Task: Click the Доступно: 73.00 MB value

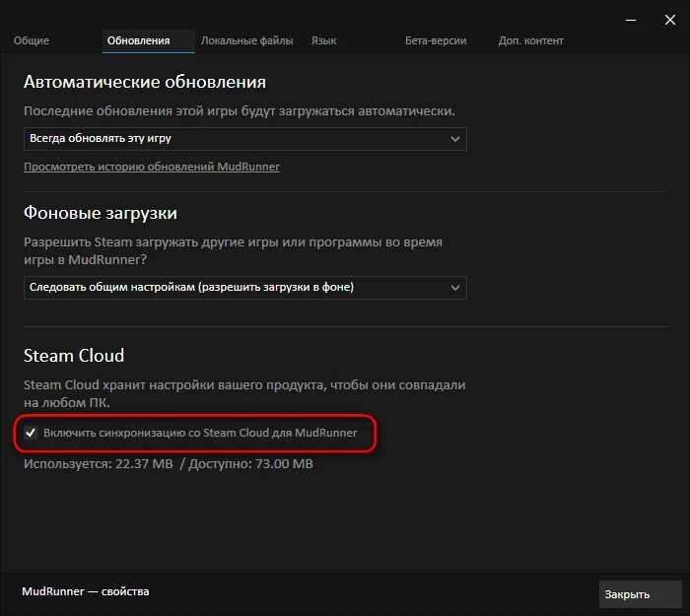Action: click(250, 464)
